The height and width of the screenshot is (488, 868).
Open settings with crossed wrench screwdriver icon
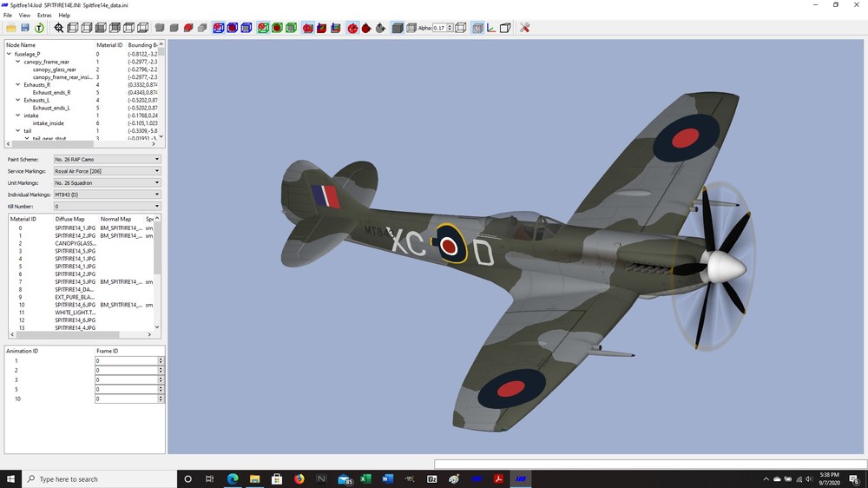525,28
